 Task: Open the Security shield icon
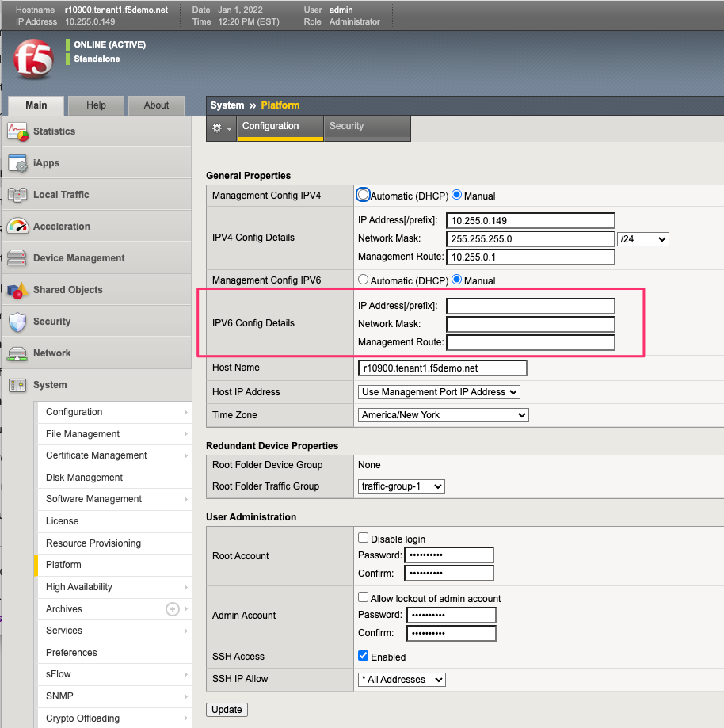point(17,322)
